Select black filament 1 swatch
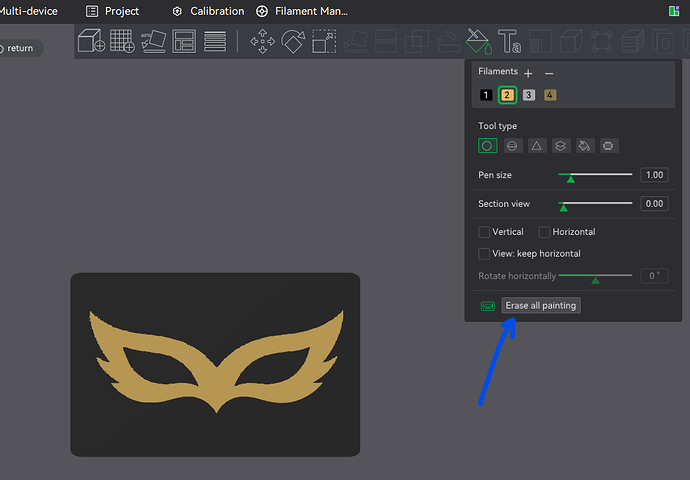Image resolution: width=690 pixels, height=480 pixels. click(486, 95)
